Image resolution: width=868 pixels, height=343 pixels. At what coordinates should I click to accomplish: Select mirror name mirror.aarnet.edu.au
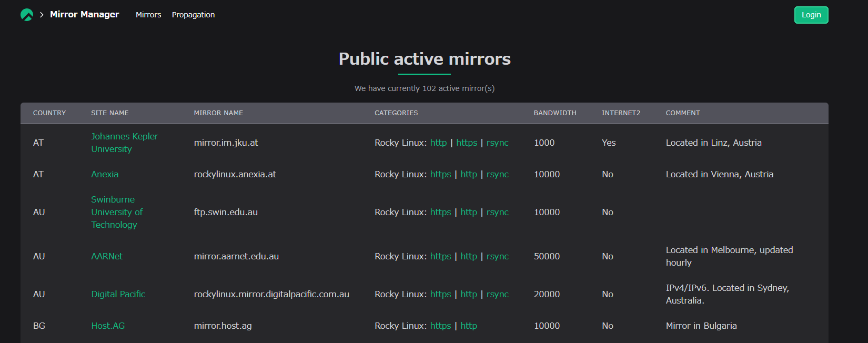(x=236, y=256)
